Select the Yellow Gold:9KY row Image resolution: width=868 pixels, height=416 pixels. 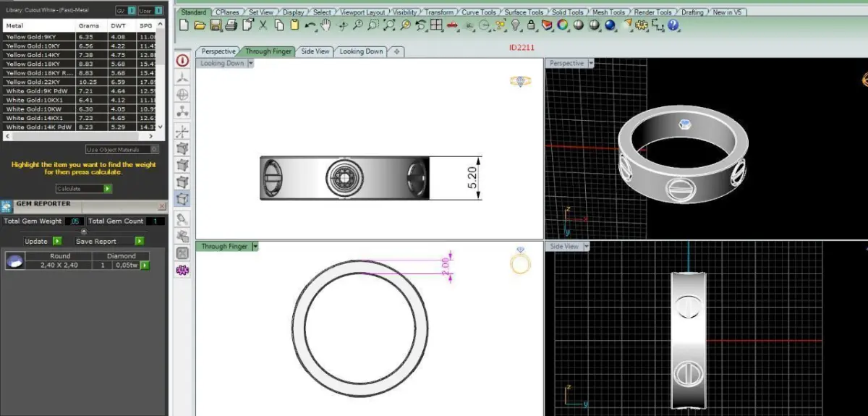tap(80, 36)
